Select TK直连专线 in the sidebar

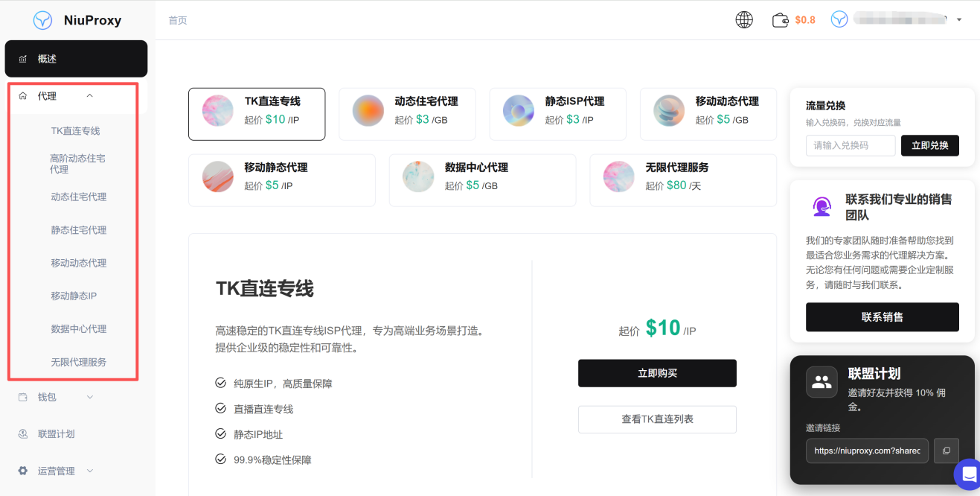[x=75, y=131]
